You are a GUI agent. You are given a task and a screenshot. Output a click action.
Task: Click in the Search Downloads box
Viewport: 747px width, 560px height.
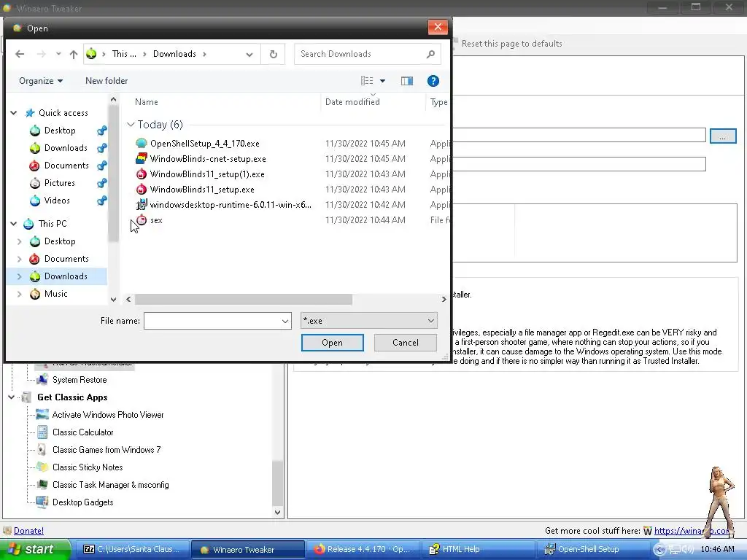360,54
